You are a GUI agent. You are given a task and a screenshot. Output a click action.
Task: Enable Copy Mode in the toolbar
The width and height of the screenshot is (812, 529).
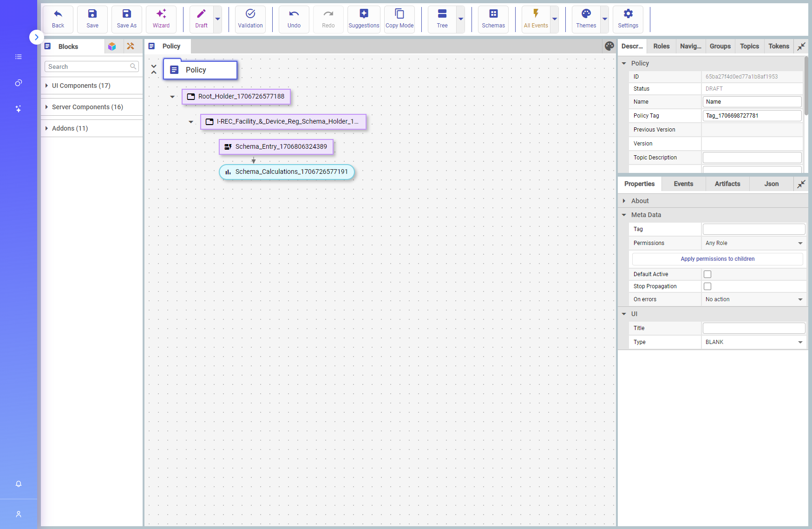coord(399,19)
